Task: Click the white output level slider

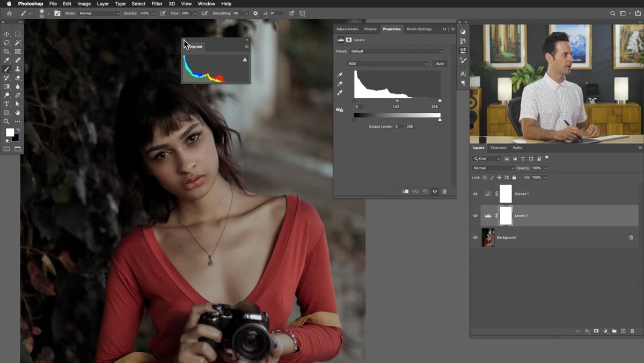Action: [x=440, y=119]
